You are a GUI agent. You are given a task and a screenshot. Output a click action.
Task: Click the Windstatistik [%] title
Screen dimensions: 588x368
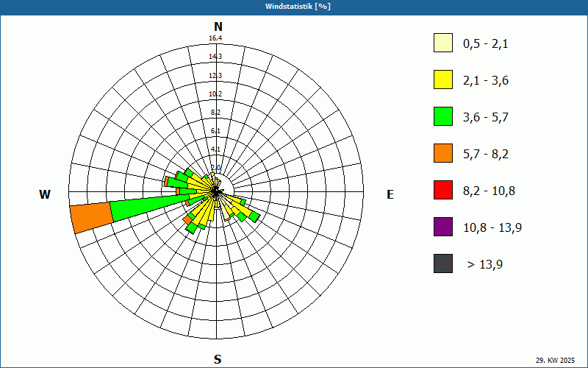click(298, 7)
